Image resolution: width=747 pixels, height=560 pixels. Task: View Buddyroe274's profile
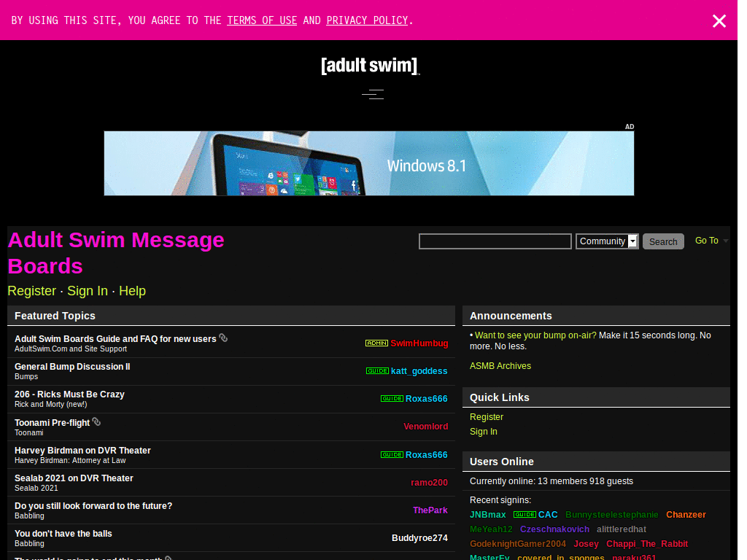coord(419,538)
